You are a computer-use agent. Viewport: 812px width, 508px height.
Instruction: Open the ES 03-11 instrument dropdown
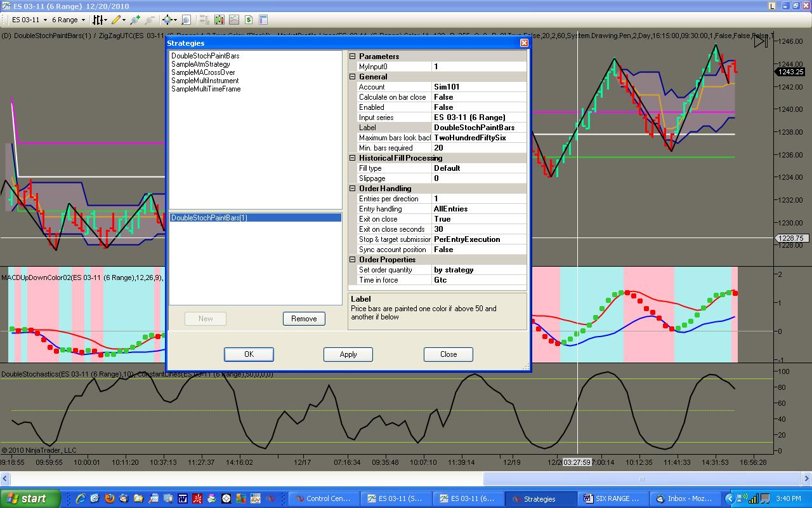pos(30,20)
